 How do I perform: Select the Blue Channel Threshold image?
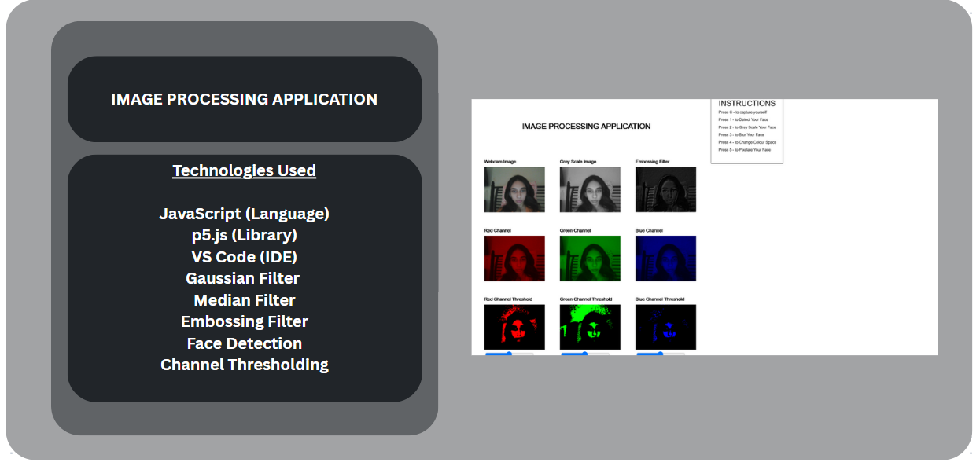(x=665, y=327)
